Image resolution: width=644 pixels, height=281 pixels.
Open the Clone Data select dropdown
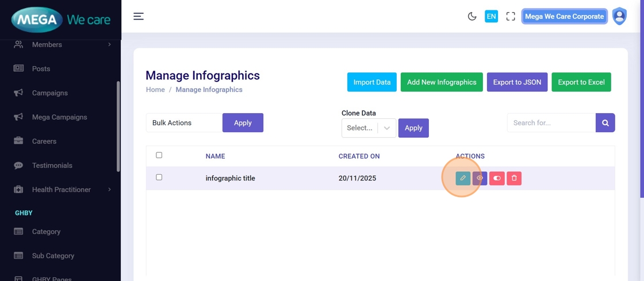click(369, 128)
